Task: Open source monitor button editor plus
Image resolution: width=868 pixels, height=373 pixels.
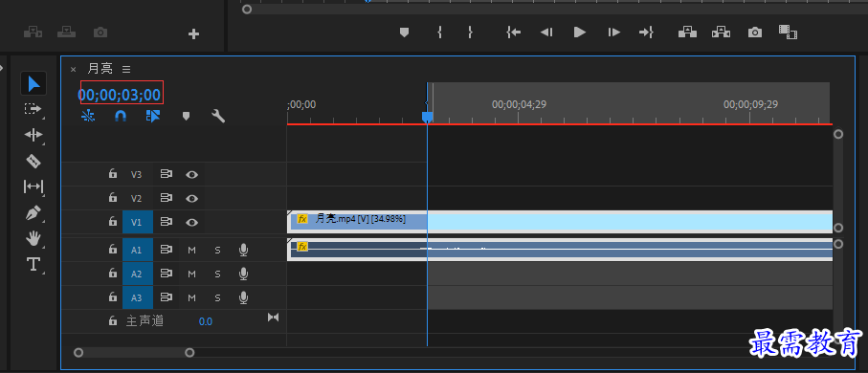Action: pyautogui.click(x=193, y=34)
